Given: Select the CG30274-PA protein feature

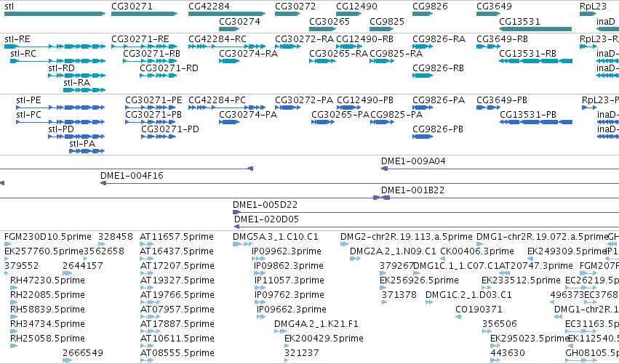Looking at the screenshot, I should click(229, 122).
